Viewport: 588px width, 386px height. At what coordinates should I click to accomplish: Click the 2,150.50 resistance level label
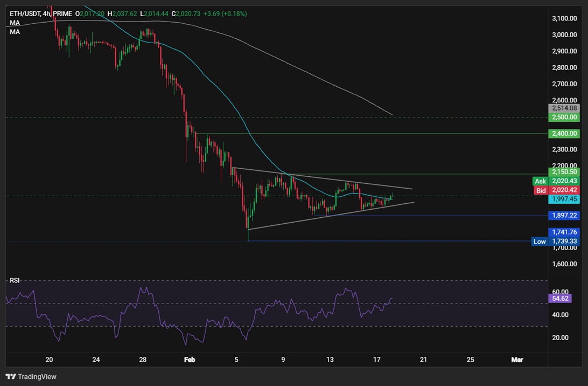(564, 171)
